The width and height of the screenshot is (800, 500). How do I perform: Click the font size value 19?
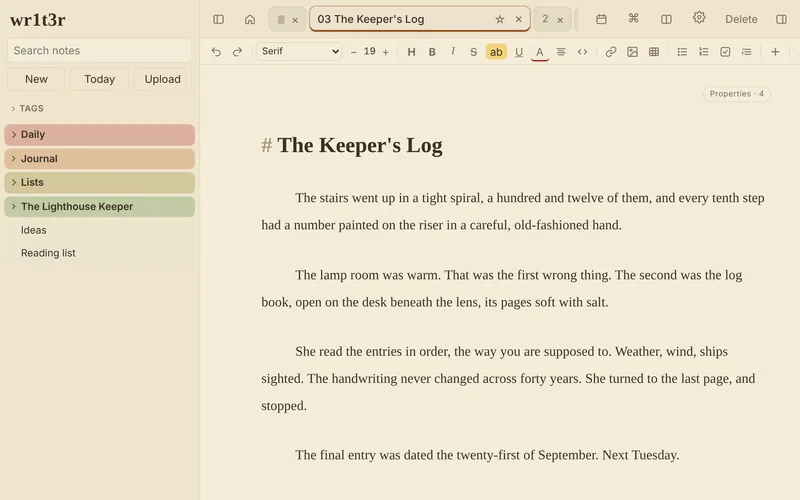point(369,52)
